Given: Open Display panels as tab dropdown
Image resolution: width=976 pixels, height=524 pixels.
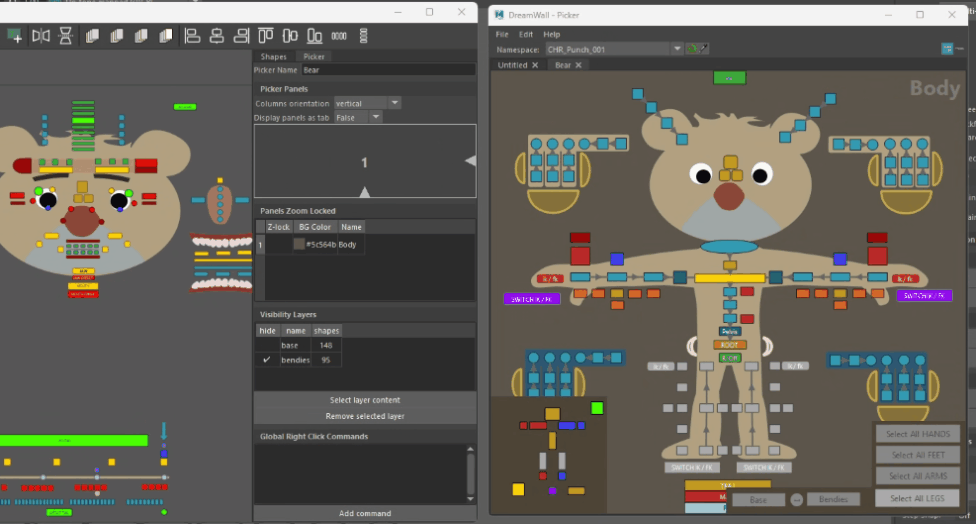Looking at the screenshot, I should pyautogui.click(x=357, y=118).
